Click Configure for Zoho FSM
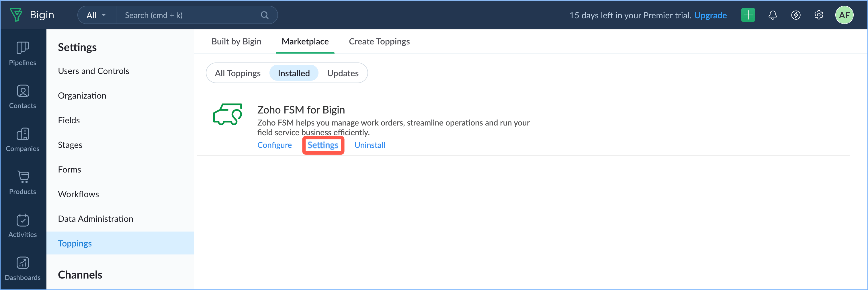 [x=274, y=145]
